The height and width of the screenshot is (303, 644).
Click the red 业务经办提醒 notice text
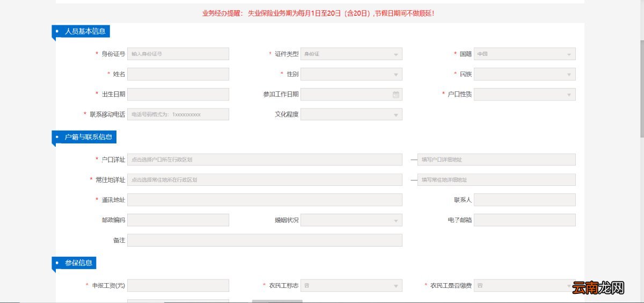coord(318,13)
